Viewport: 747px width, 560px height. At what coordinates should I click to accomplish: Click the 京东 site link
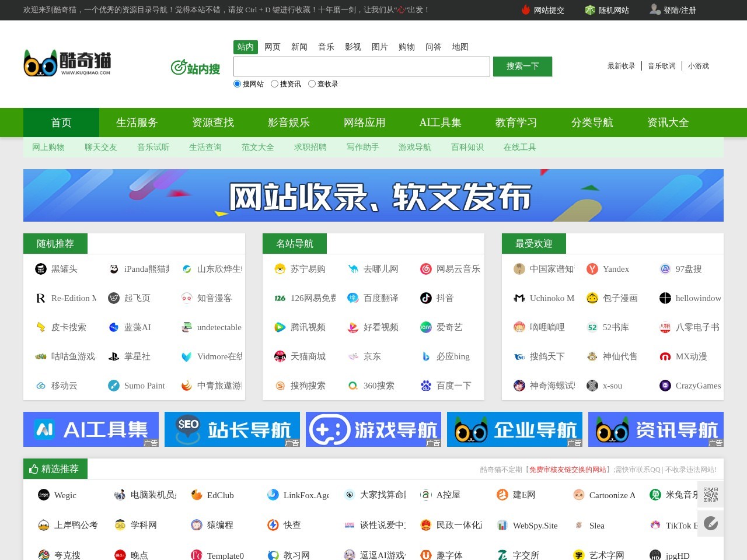pos(372,356)
